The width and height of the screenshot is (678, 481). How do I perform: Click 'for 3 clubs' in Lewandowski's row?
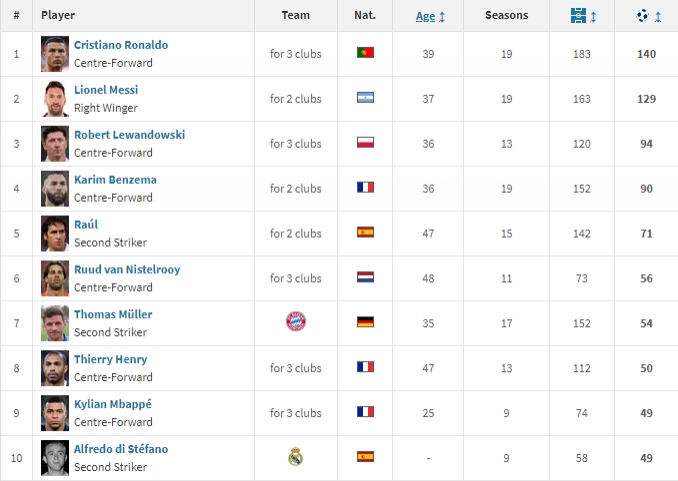[x=296, y=144]
